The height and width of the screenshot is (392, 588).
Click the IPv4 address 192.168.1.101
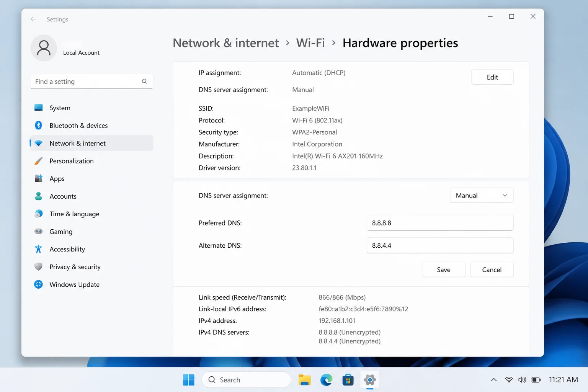pyautogui.click(x=337, y=320)
